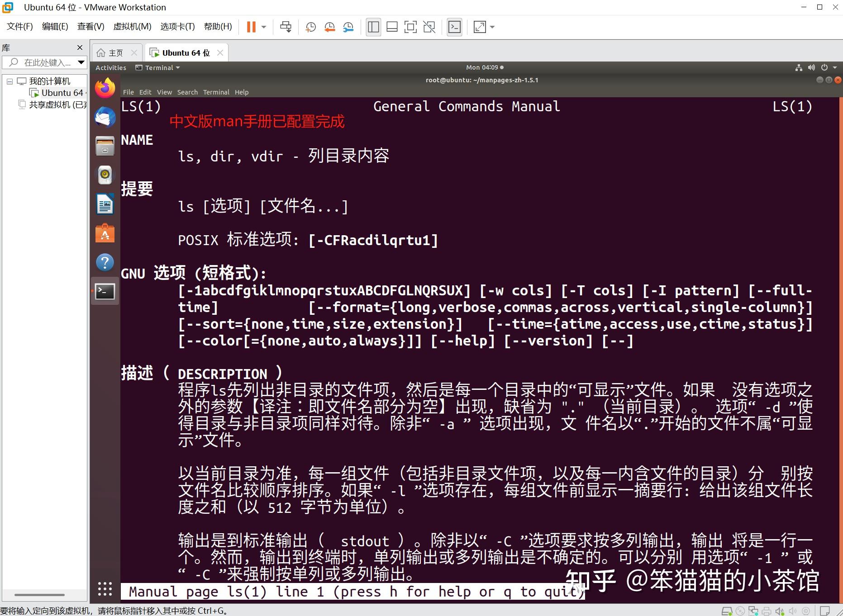Toggle the thumbnail bar view
The width and height of the screenshot is (843, 616).
click(x=392, y=27)
